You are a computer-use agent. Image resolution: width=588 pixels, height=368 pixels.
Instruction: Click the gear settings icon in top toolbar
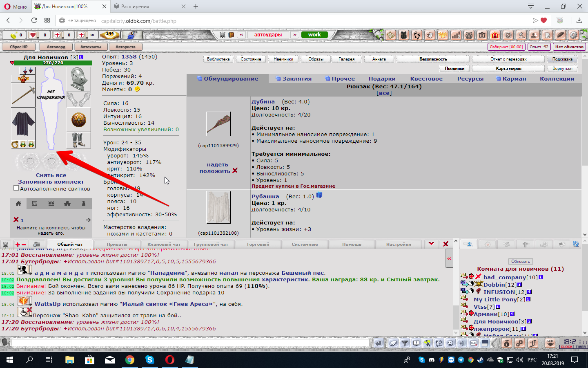(573, 35)
